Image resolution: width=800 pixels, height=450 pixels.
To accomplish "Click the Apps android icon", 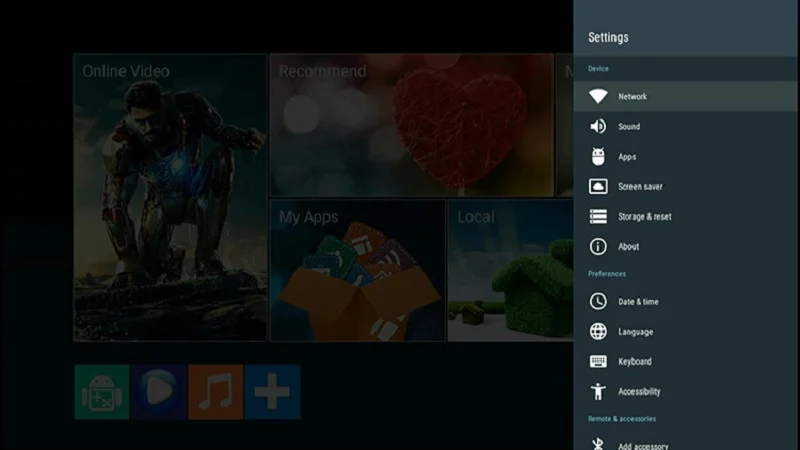I will point(598,156).
